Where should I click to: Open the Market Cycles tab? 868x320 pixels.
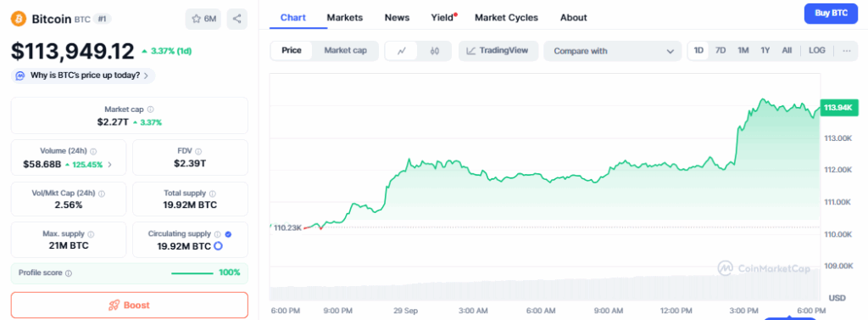506,17
